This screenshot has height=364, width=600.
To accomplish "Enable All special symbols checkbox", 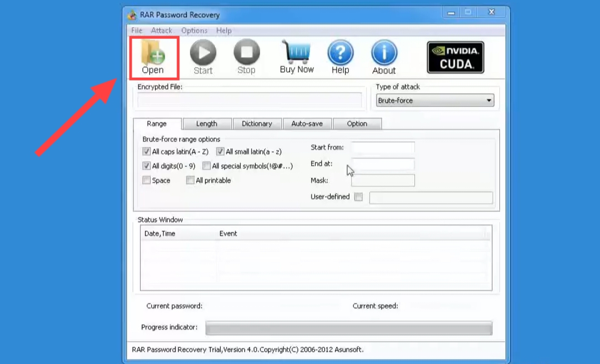I will click(x=206, y=165).
